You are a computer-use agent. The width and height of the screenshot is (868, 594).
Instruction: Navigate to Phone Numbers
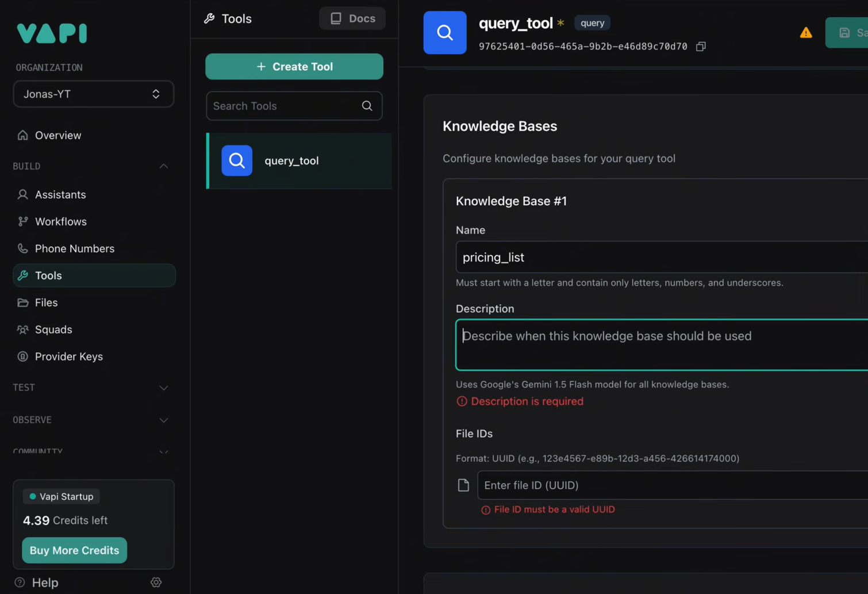click(x=75, y=248)
